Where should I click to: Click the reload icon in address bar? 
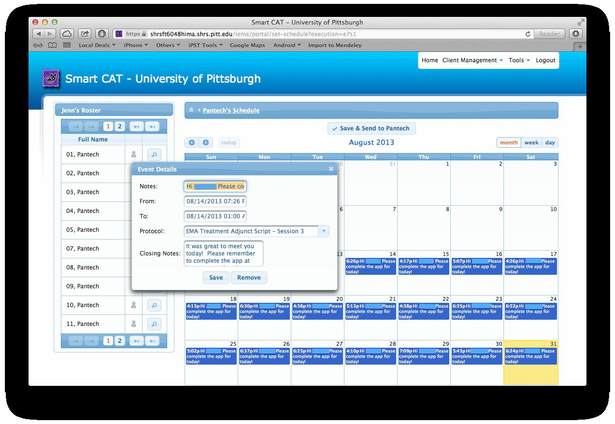coord(528,34)
